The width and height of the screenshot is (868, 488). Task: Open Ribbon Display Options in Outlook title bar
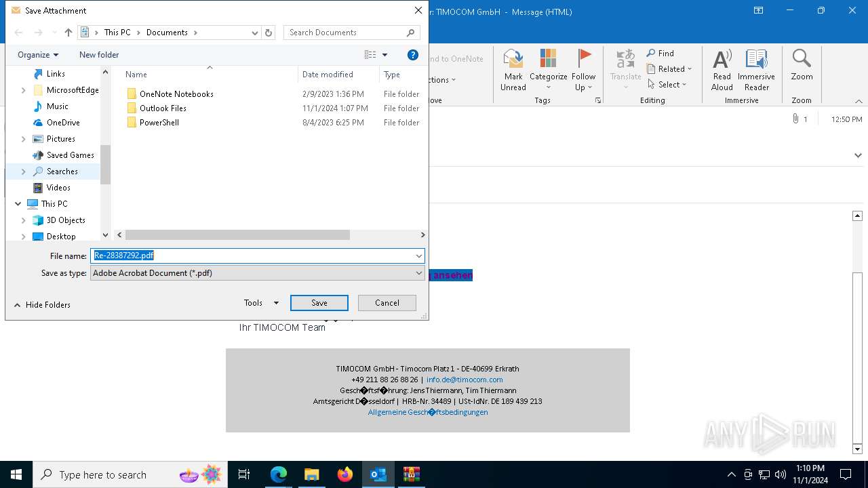[758, 11]
